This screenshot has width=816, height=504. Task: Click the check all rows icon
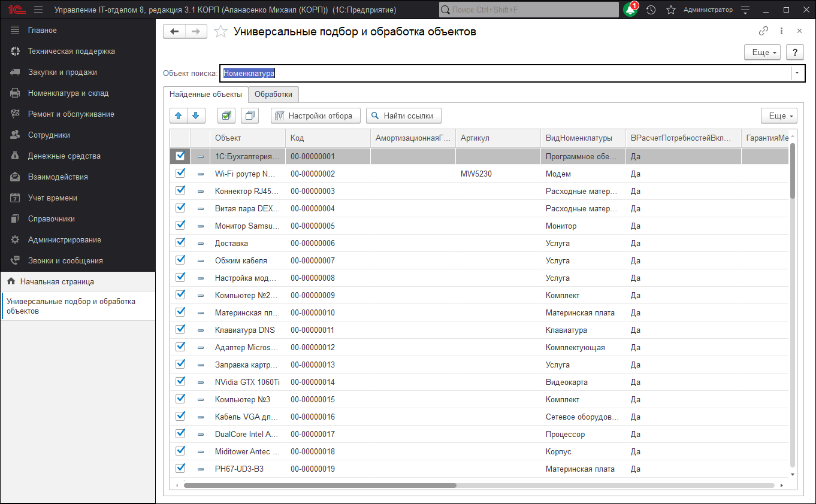(226, 116)
